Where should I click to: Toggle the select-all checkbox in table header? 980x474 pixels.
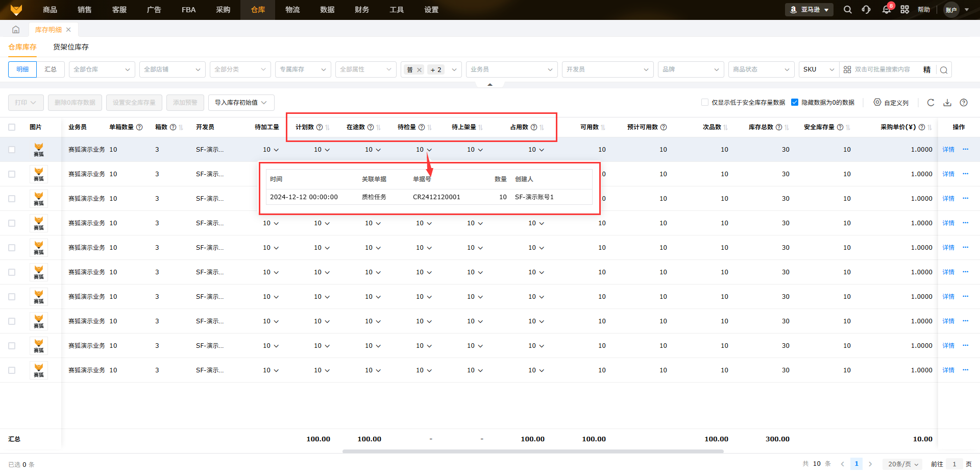[x=12, y=127]
